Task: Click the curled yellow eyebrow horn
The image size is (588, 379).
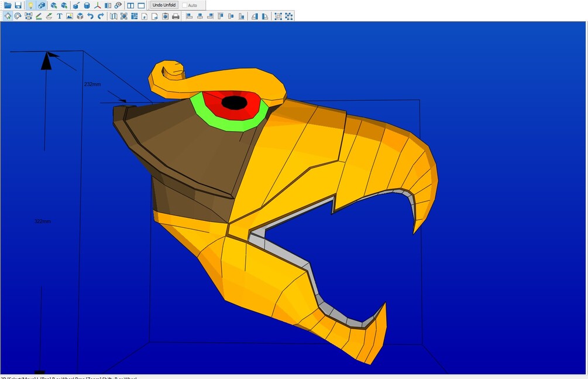Action: click(x=225, y=81)
